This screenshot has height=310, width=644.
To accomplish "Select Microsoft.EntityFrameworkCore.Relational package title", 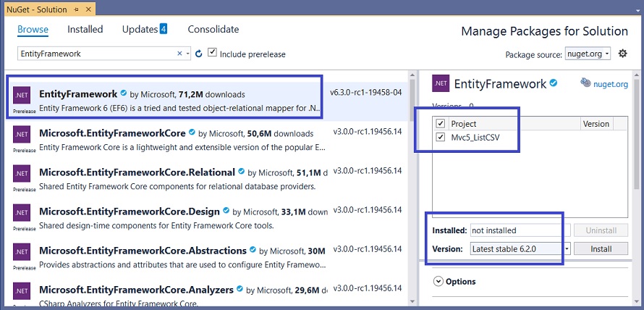I will pyautogui.click(x=137, y=172).
